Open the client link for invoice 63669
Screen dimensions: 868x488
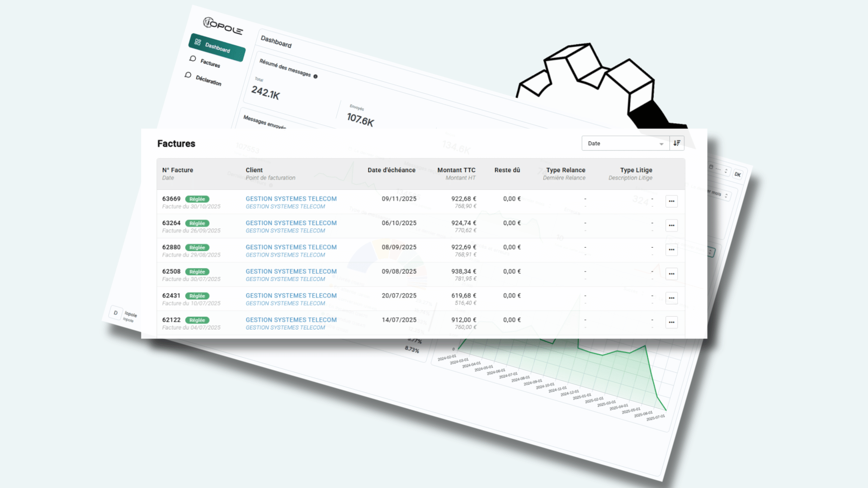[x=291, y=199]
